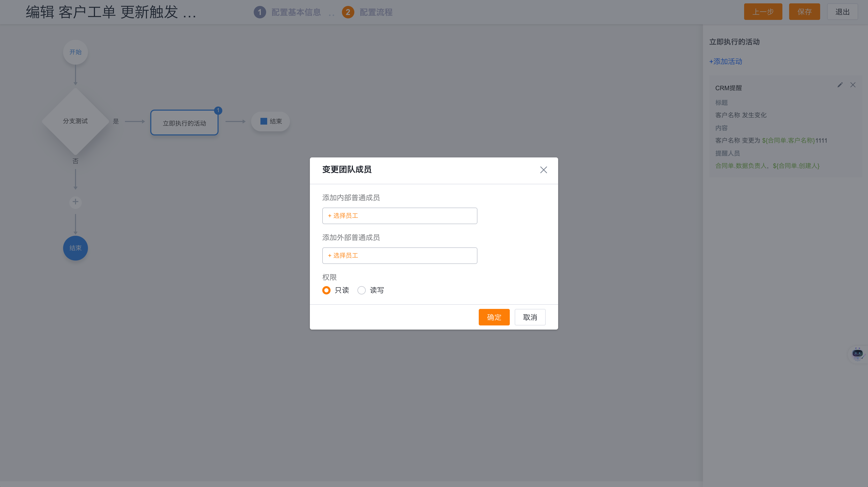868x487 pixels.
Task: Click the 退出 button
Action: click(x=842, y=12)
